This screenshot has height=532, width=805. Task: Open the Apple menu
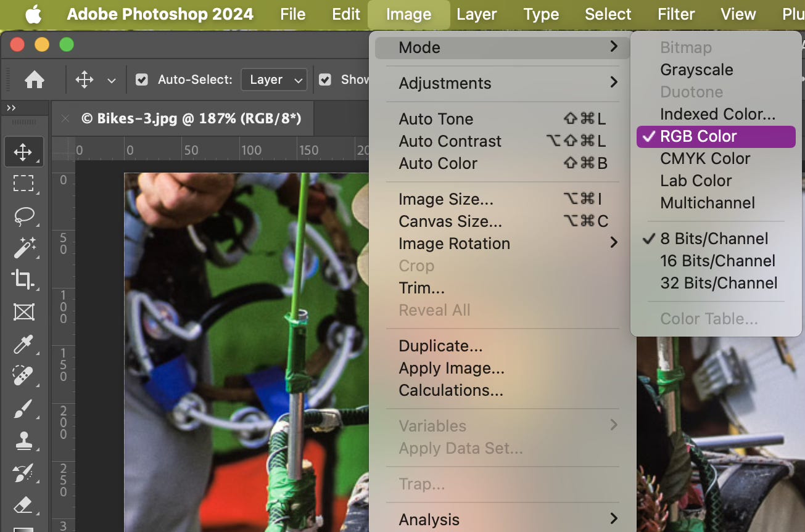(33, 15)
